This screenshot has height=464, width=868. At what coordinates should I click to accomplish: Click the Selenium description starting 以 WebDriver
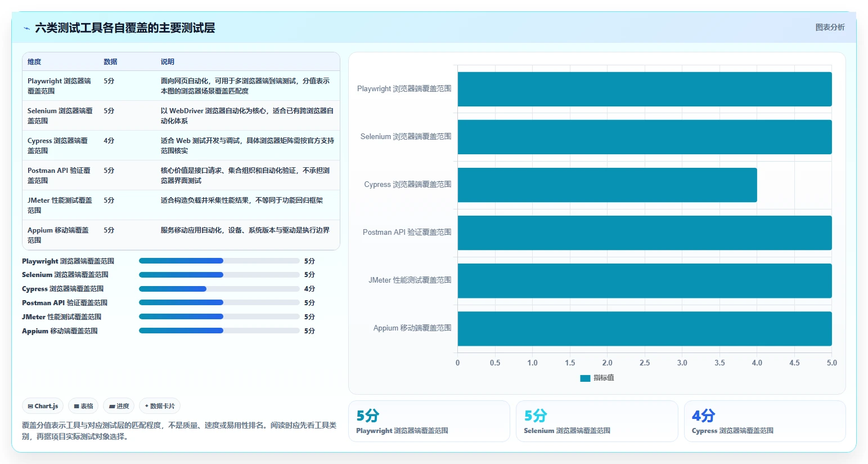[x=248, y=115]
